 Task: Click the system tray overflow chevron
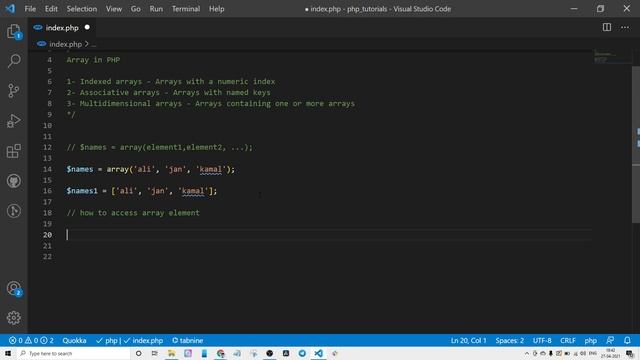coord(527,353)
